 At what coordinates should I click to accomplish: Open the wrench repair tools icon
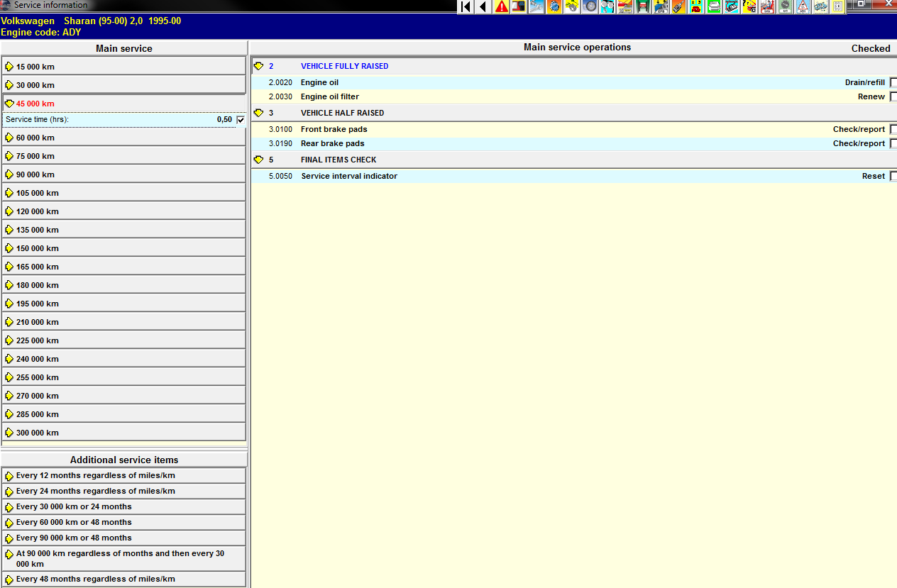point(537,6)
